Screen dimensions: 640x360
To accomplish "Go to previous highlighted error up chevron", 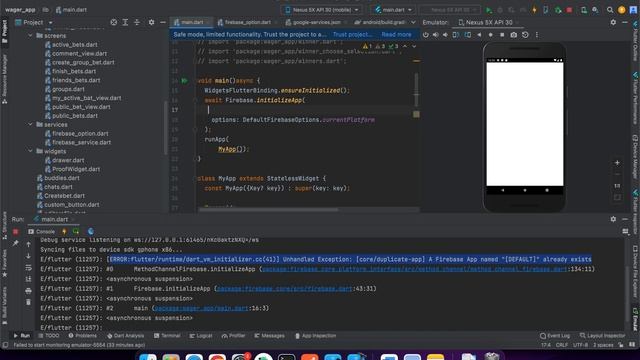I will point(405,47).
